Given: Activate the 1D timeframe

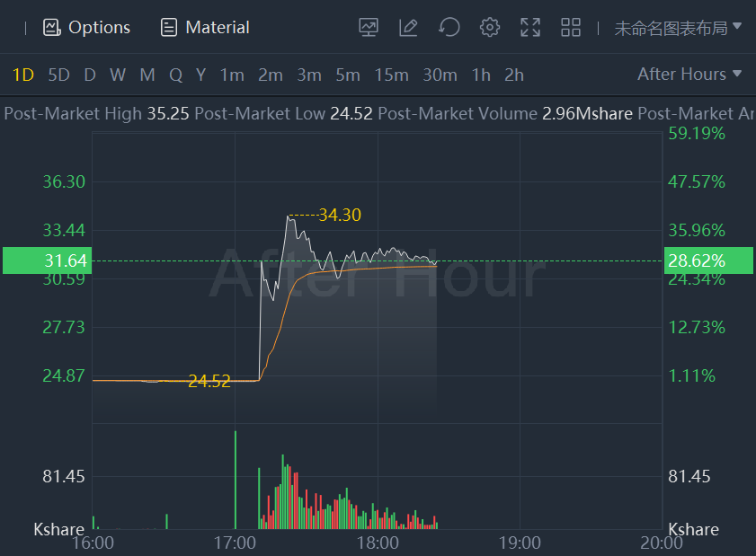Looking at the screenshot, I should (22, 75).
